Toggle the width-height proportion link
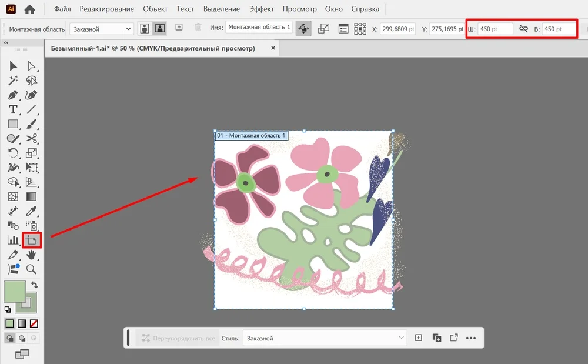The width and height of the screenshot is (588, 364). (x=523, y=29)
